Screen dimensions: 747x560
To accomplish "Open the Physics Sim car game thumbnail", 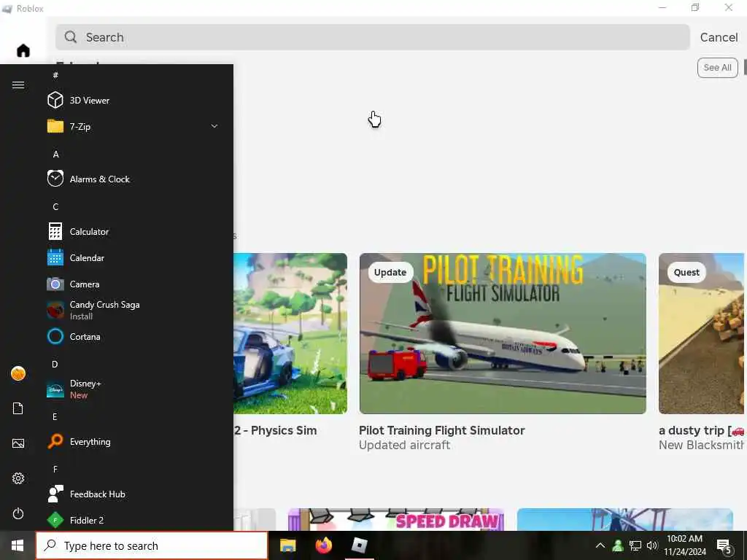I will (x=290, y=333).
